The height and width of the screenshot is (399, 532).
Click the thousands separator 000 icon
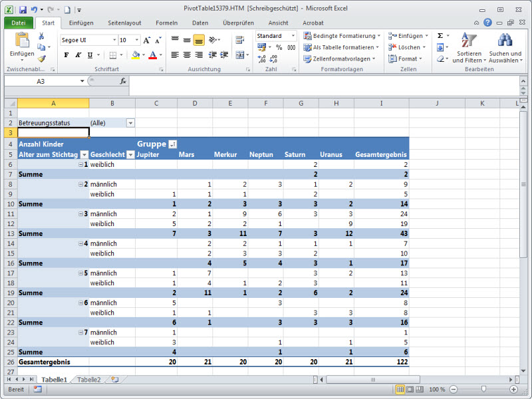(291, 47)
